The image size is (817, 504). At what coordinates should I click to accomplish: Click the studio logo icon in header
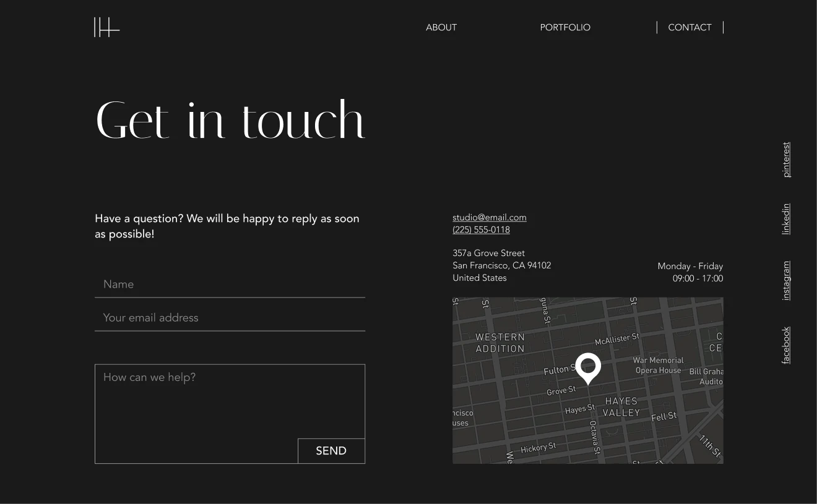point(106,27)
